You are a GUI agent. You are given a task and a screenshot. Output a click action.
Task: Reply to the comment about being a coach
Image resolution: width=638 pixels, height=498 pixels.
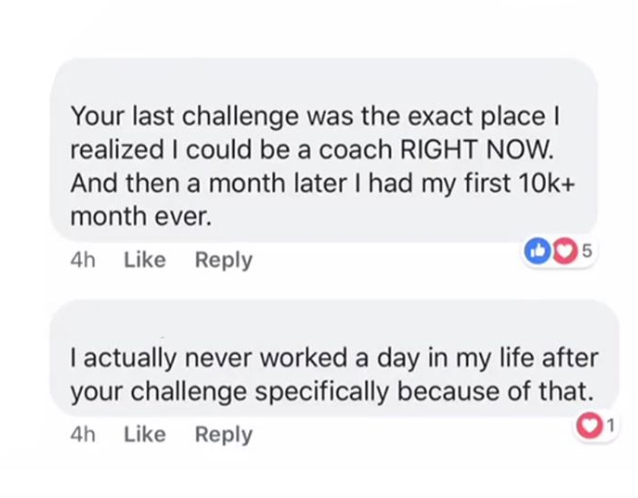(223, 260)
